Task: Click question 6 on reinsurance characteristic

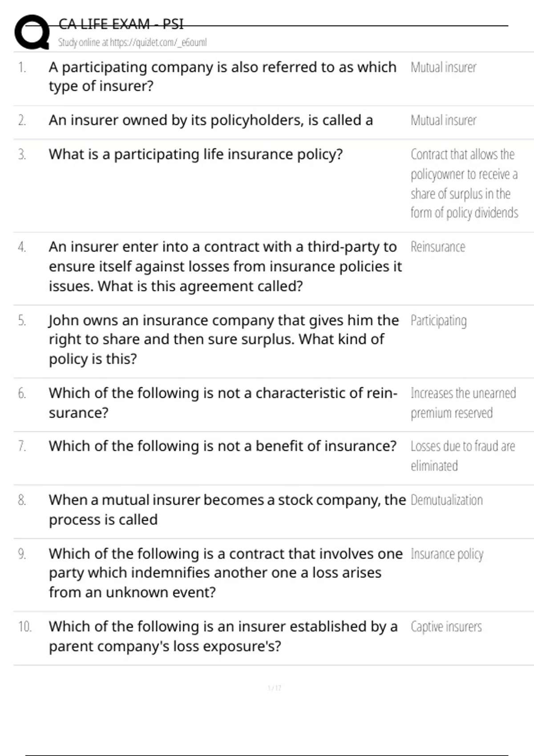Action: click(223, 403)
